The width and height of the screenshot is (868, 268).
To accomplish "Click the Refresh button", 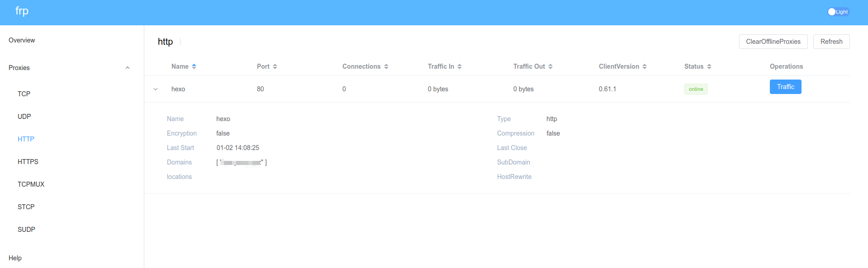I will [831, 42].
